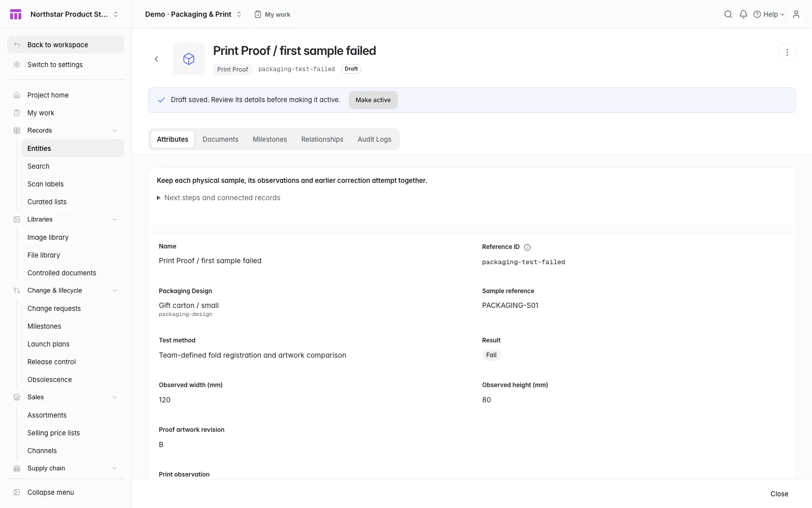Open the search magnifier icon
The width and height of the screenshot is (812, 508).
[x=728, y=14]
